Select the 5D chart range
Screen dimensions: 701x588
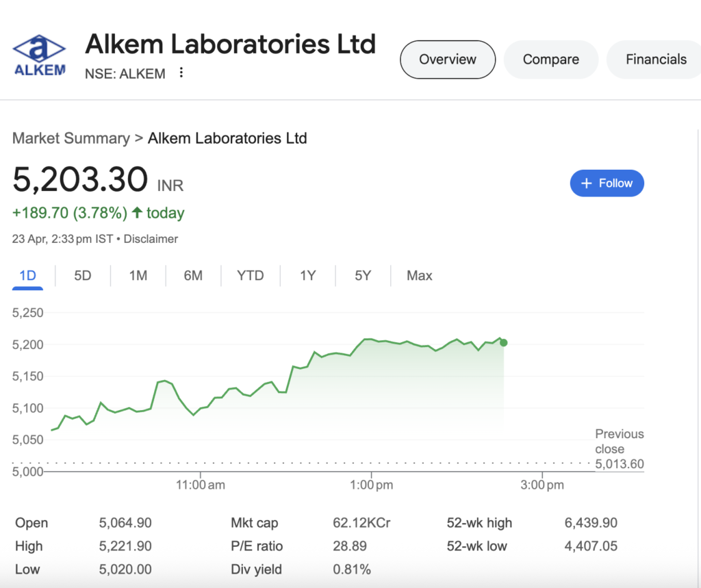[83, 275]
